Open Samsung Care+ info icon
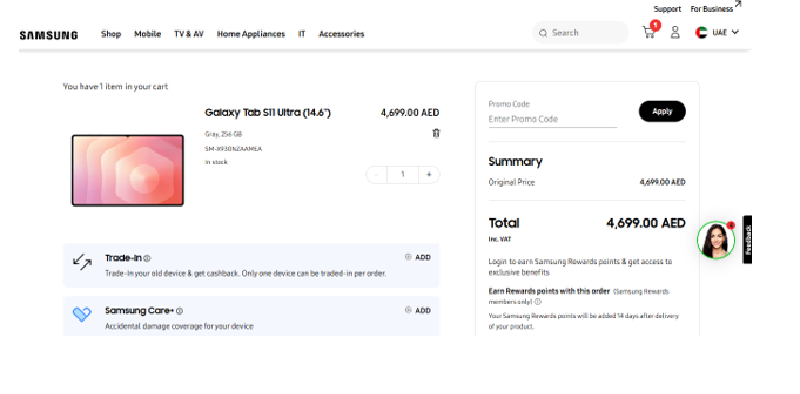Screen dimensions: 800x394 click(179, 311)
